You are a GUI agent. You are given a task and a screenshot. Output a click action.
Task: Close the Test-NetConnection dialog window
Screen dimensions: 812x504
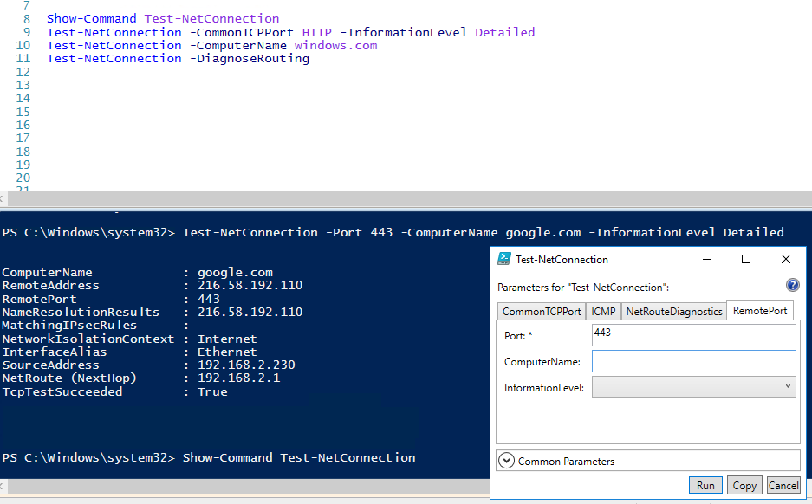786,259
